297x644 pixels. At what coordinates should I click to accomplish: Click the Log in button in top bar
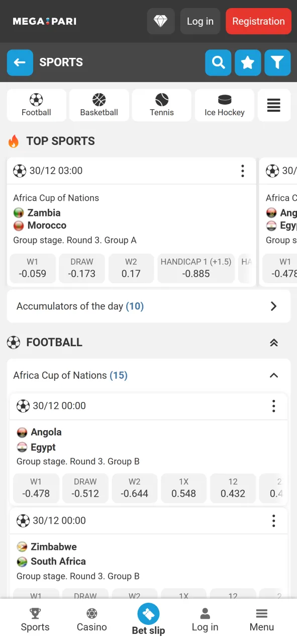coord(200,21)
